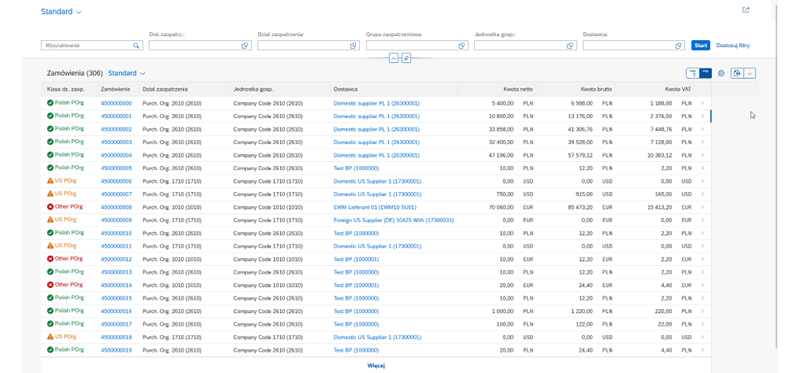
Task: Click the Dostawca filter input field
Action: [633, 45]
